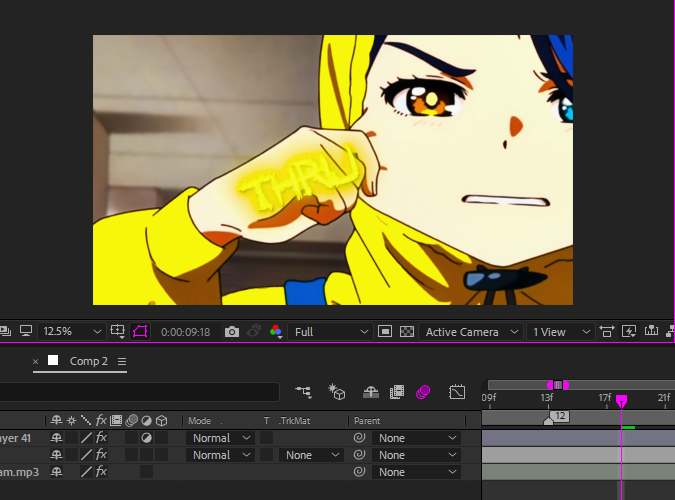This screenshot has height=500, width=675.
Task: Toggle the transparency grid
Action: point(407,332)
